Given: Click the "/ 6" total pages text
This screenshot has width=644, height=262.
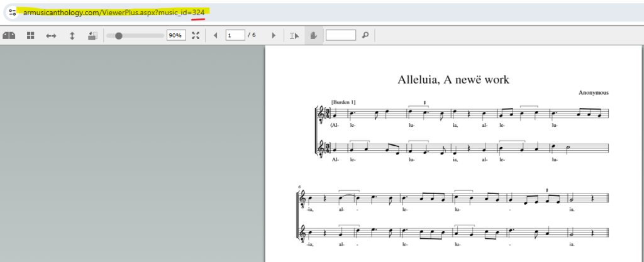Looking at the screenshot, I should [x=252, y=35].
